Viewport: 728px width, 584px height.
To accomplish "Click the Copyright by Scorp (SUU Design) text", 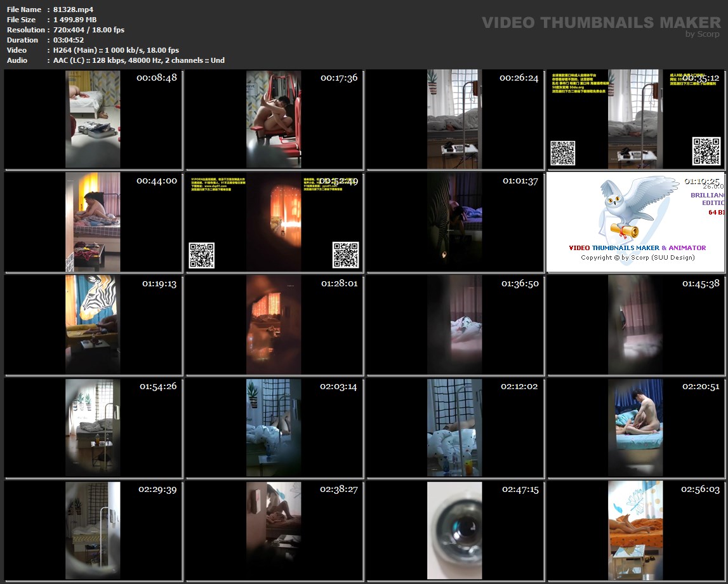I will [637, 258].
